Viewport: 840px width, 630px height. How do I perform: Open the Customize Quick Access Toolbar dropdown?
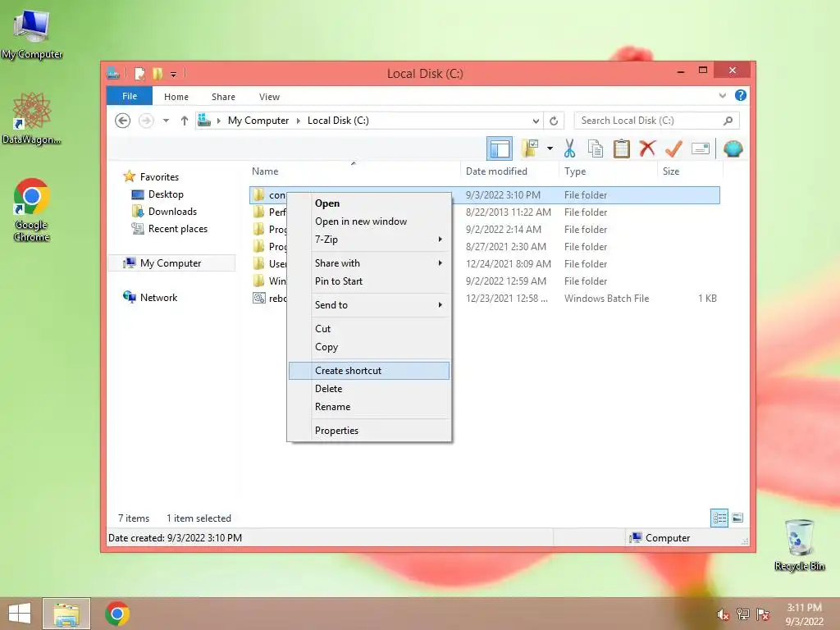[x=174, y=74]
